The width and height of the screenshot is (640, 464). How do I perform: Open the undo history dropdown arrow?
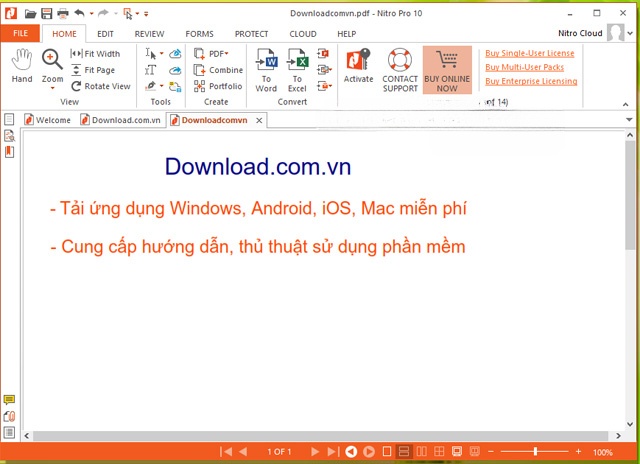click(91, 14)
